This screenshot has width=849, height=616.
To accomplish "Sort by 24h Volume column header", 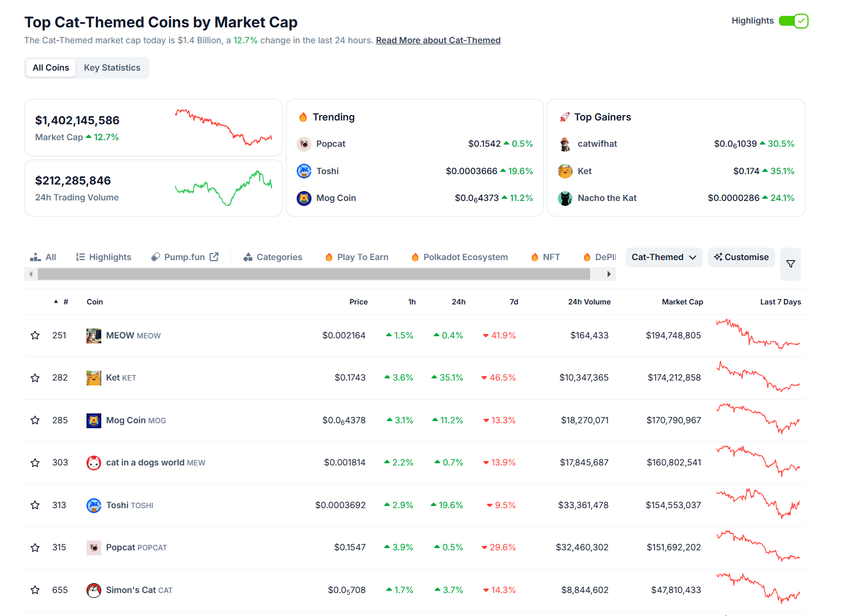I will [590, 302].
